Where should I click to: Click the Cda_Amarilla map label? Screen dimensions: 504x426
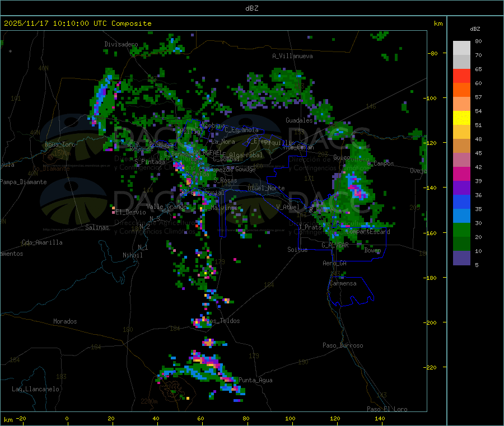point(42,242)
